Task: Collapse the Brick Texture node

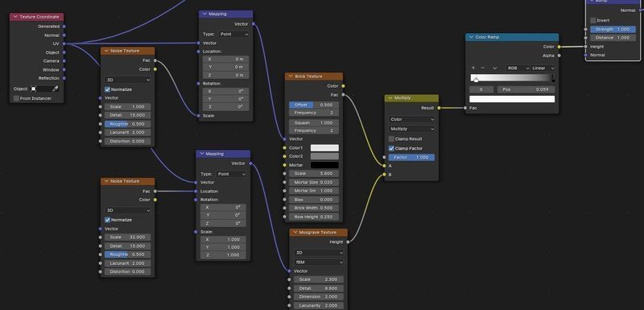Action: pyautogui.click(x=291, y=76)
